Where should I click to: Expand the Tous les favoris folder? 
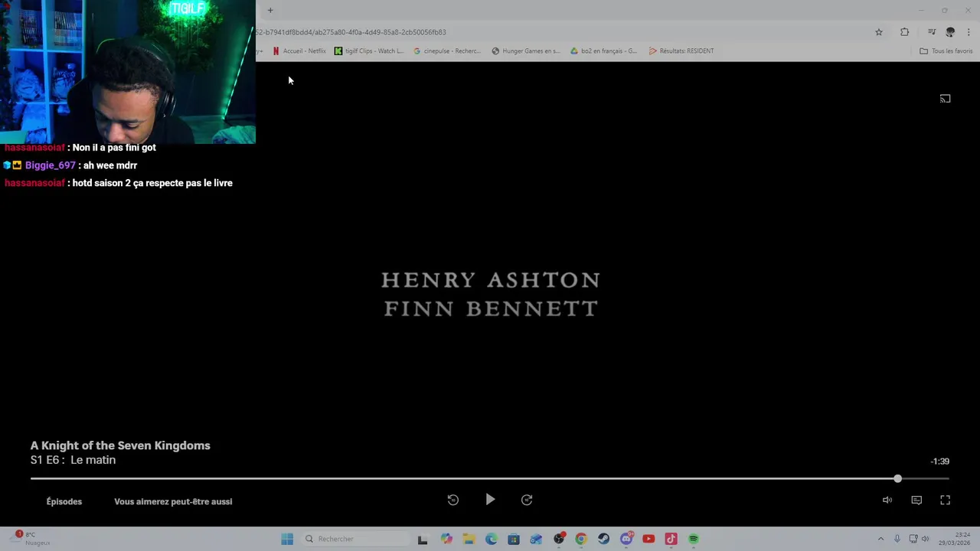946,51
